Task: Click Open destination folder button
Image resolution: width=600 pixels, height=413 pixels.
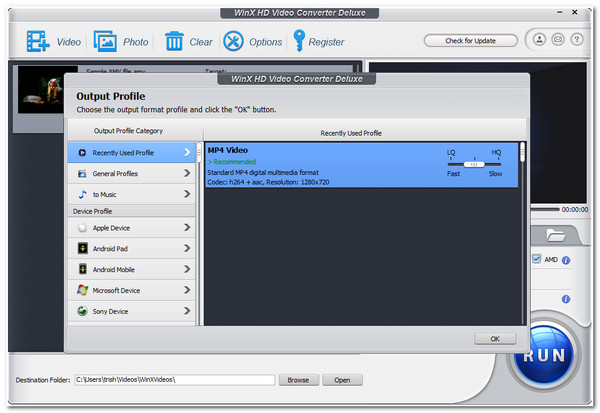Action: (x=342, y=380)
